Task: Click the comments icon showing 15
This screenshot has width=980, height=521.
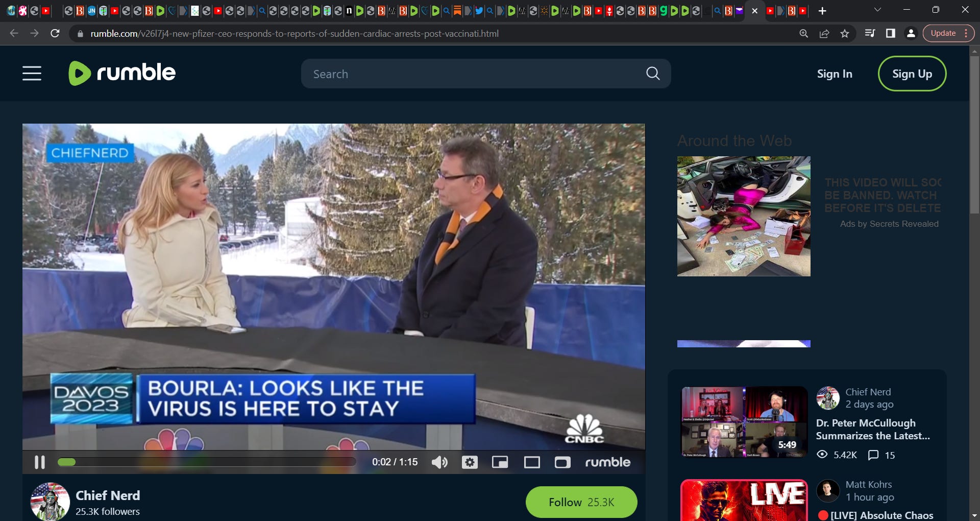Action: 873,455
